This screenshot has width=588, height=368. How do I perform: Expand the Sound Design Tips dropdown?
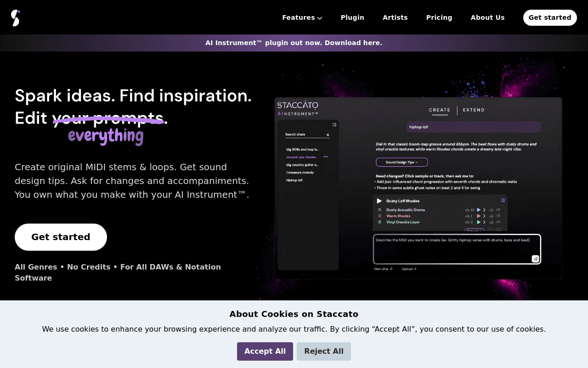[402, 162]
